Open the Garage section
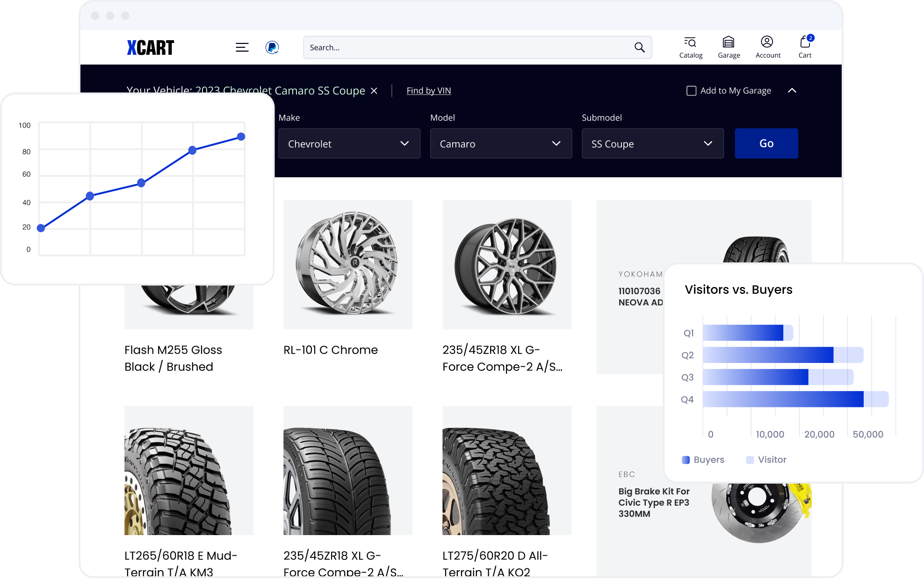The width and height of the screenshot is (924, 580). coord(729,47)
